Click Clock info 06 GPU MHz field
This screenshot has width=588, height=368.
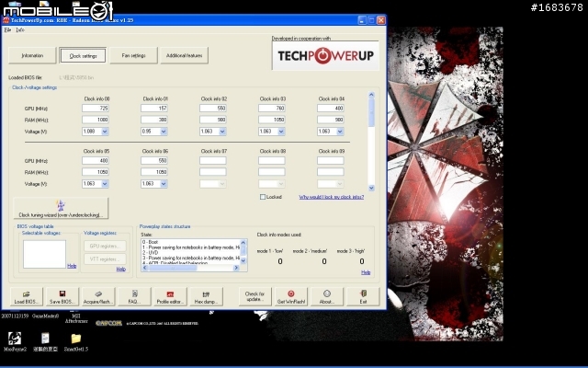click(x=154, y=160)
